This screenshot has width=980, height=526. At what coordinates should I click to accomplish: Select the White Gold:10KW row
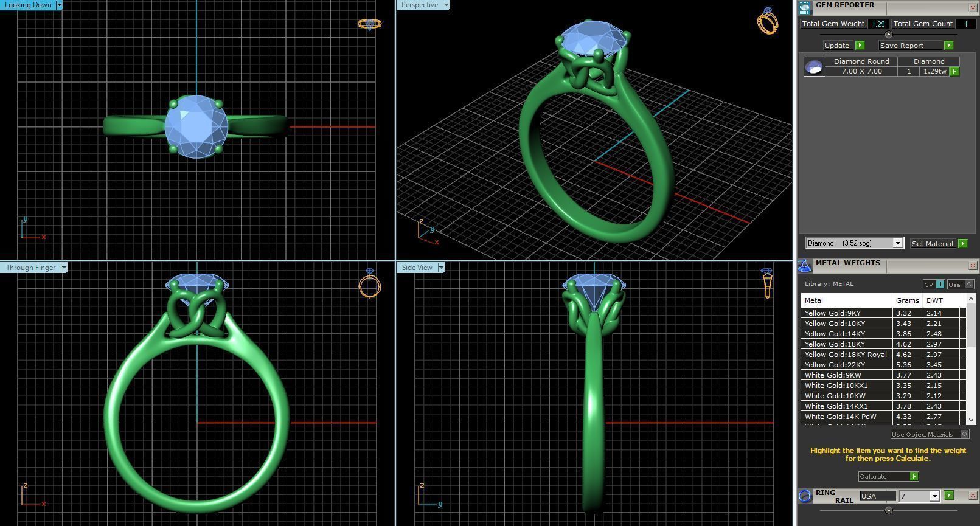[883, 396]
